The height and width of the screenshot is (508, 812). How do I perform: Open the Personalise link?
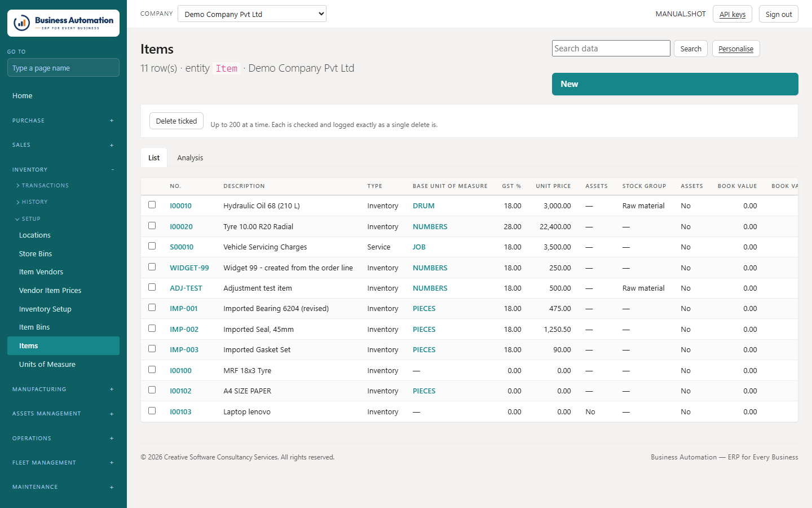[x=736, y=49]
